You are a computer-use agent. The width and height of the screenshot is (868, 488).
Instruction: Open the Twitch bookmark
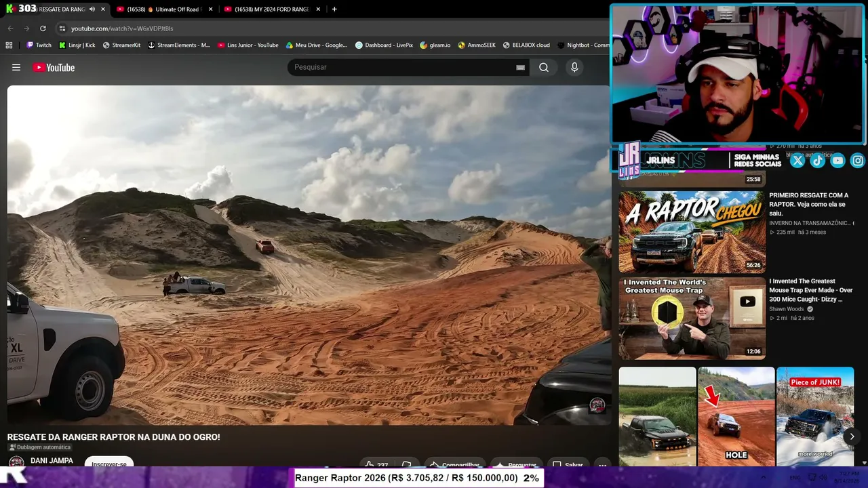coord(39,45)
